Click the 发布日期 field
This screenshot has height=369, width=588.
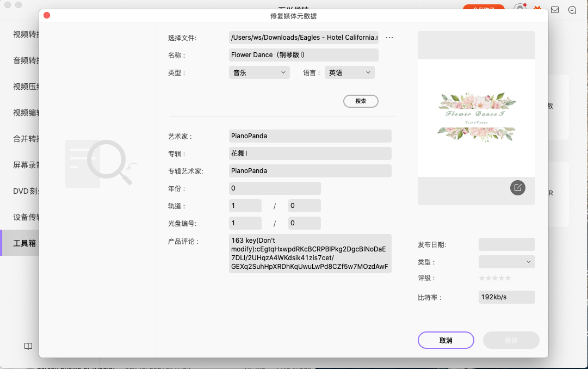506,244
